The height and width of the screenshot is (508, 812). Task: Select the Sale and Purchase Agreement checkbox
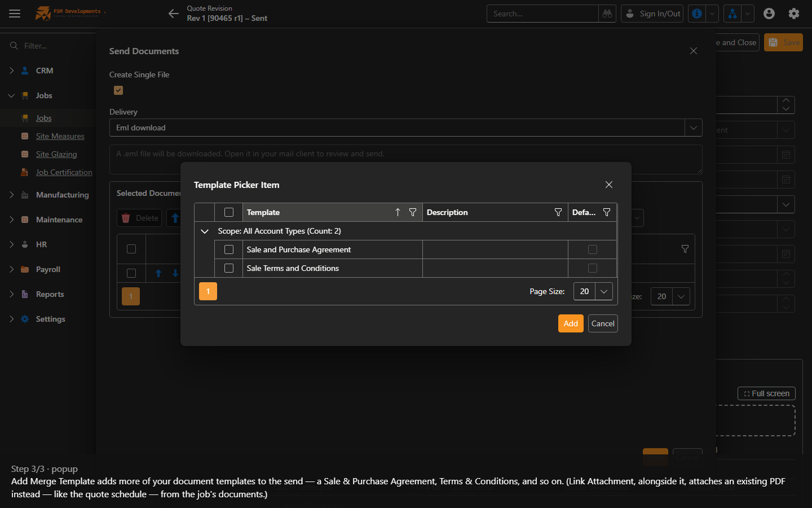point(229,249)
